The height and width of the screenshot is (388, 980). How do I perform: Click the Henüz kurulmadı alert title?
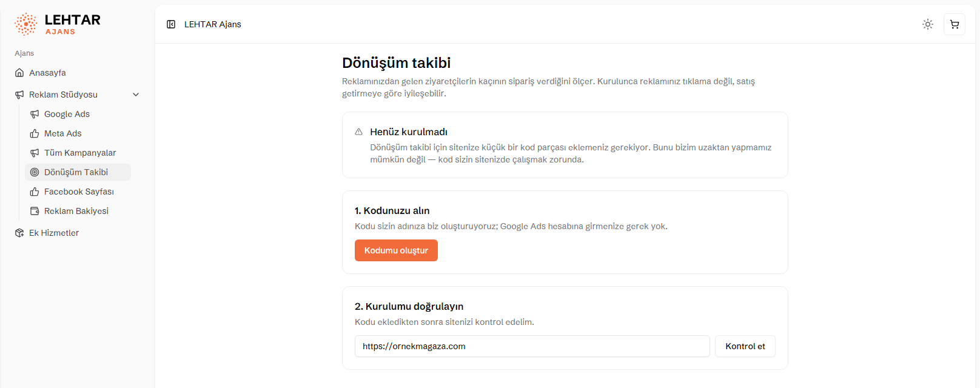(x=409, y=132)
